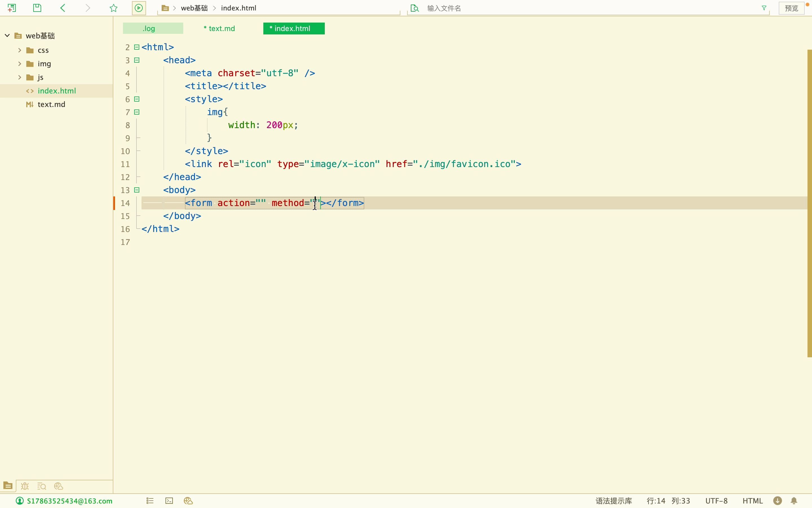Fold the body tag on line 13

click(x=137, y=190)
